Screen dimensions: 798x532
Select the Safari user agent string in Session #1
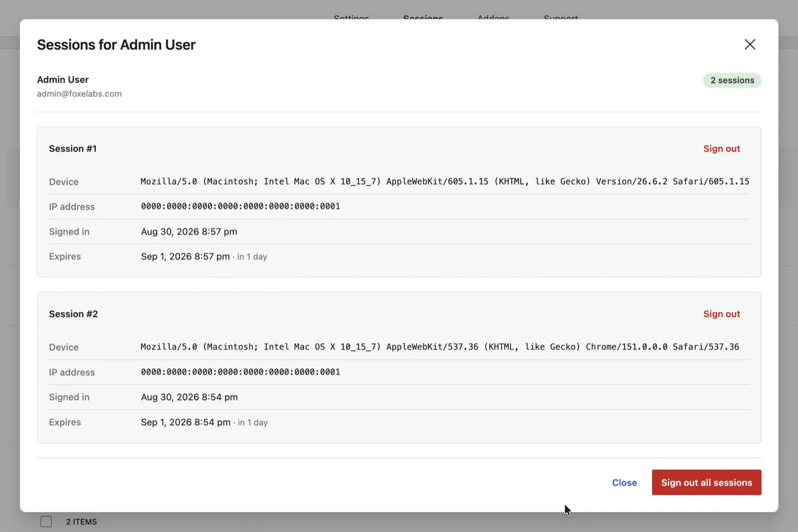click(445, 182)
